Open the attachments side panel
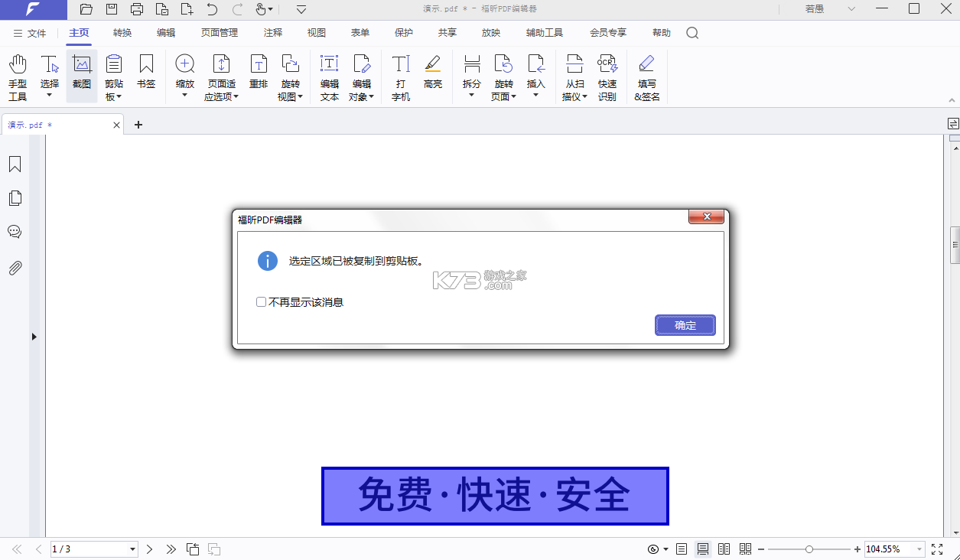The image size is (960, 560). [x=15, y=268]
